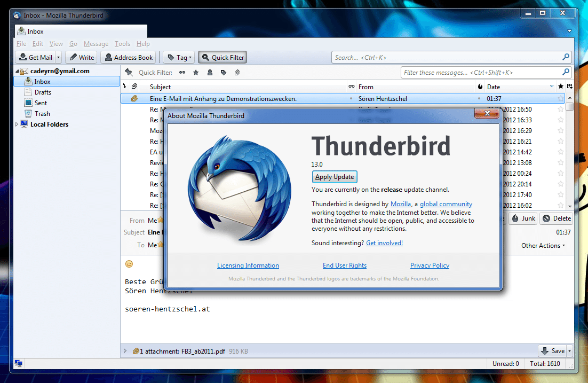Open the Tools menu
This screenshot has width=588, height=383.
click(x=122, y=44)
